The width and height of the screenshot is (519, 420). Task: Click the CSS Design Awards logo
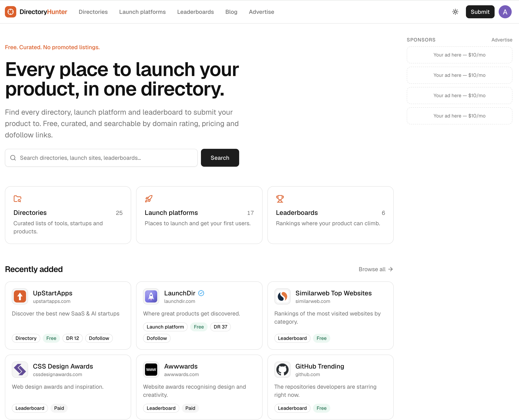tap(20, 369)
